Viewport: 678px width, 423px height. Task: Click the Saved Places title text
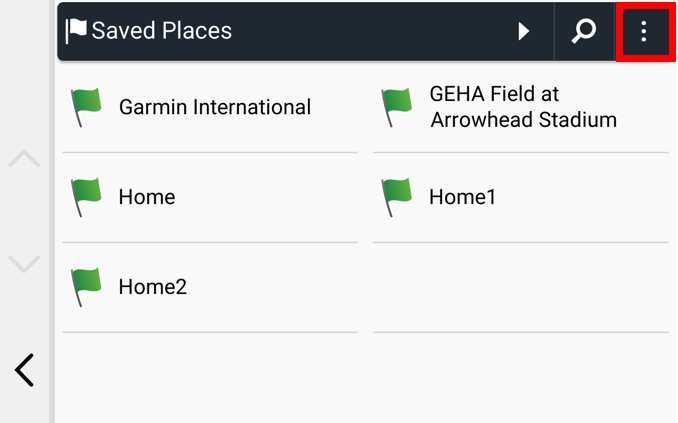point(162,31)
